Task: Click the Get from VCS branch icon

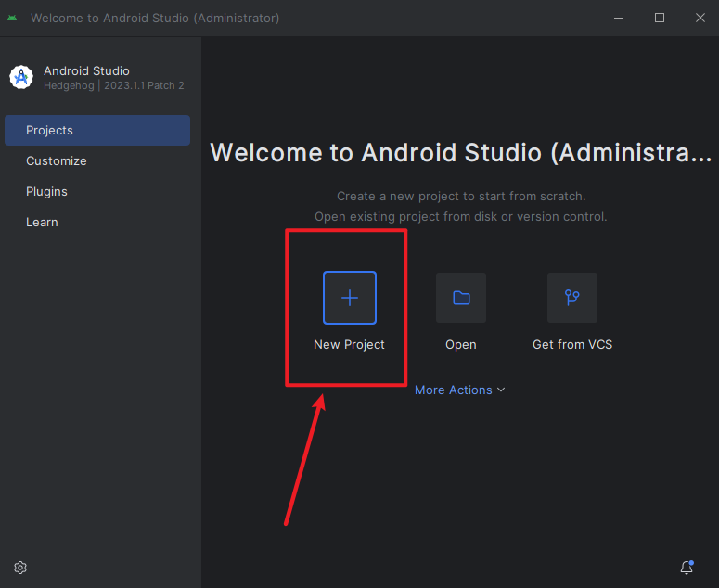Action: click(x=572, y=298)
